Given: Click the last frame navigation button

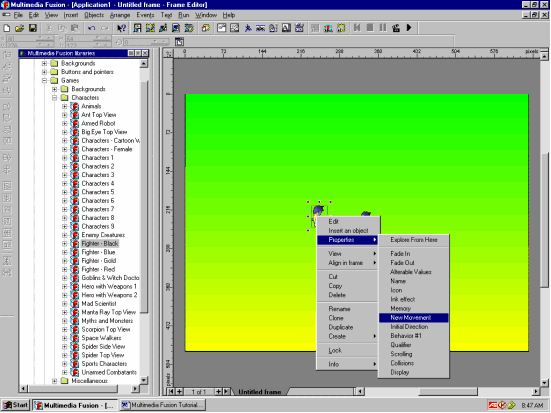Looking at the screenshot, I should click(226, 392).
